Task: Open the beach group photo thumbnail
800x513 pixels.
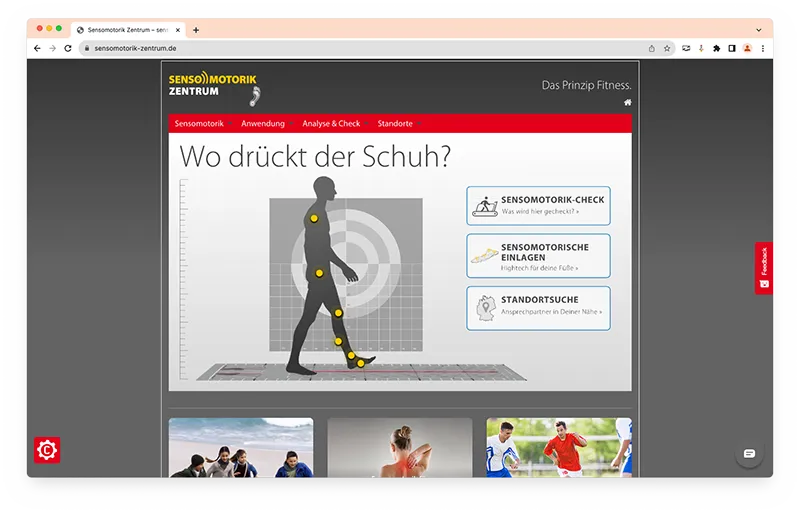Action: point(241,448)
